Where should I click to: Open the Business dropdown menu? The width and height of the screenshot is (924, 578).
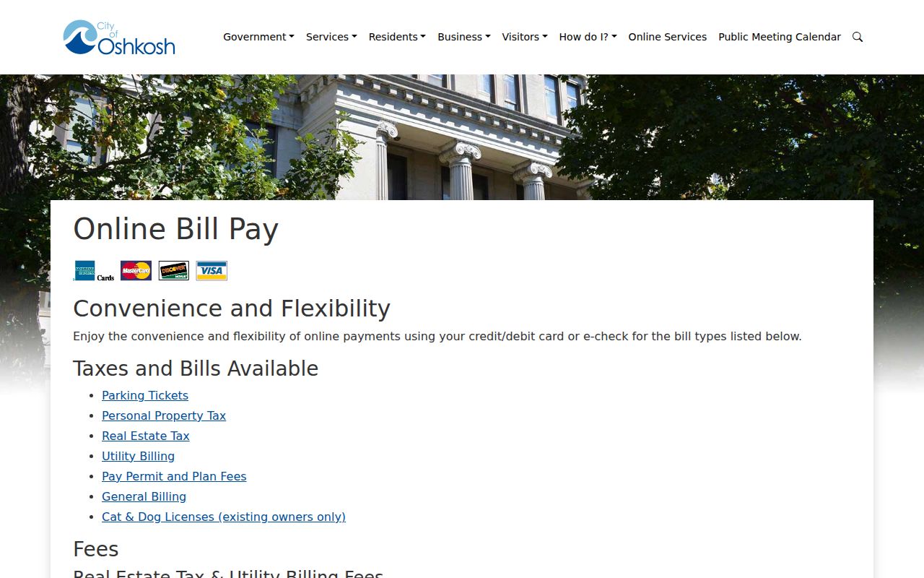[x=464, y=37]
